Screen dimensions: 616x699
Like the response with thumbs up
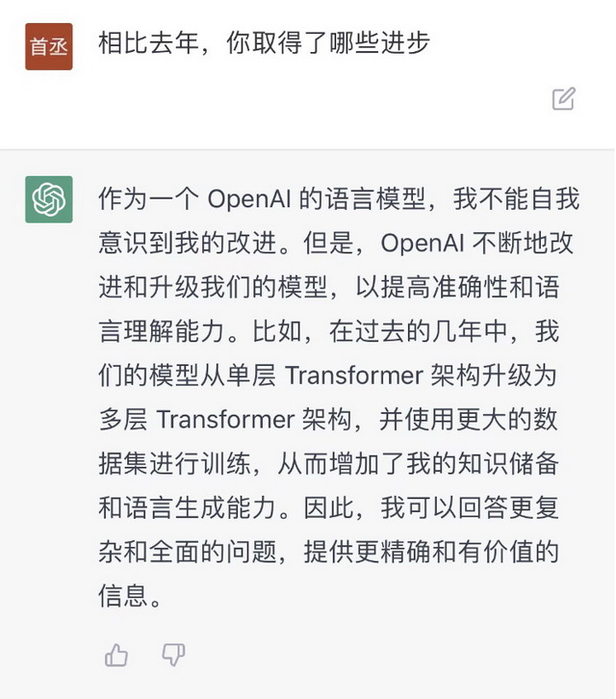click(116, 656)
